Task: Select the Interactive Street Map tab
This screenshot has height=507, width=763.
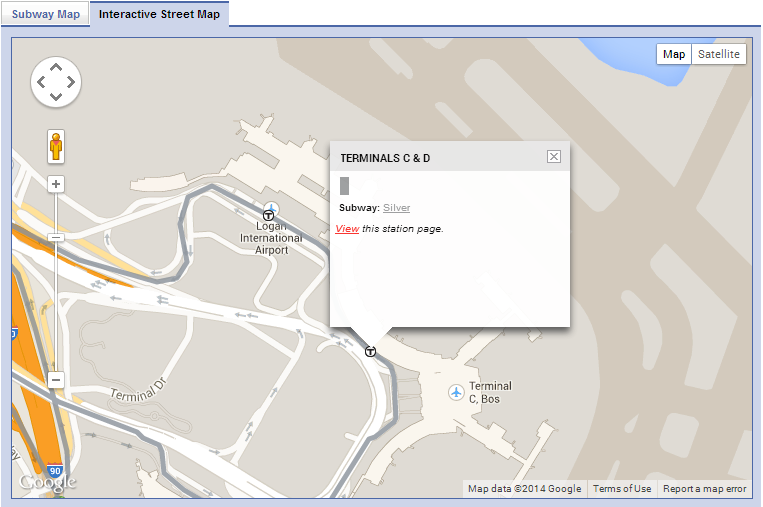Action: 159,14
